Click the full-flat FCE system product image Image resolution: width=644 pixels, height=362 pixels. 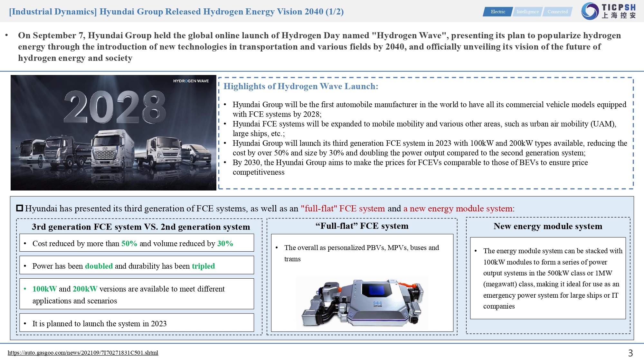click(362, 302)
